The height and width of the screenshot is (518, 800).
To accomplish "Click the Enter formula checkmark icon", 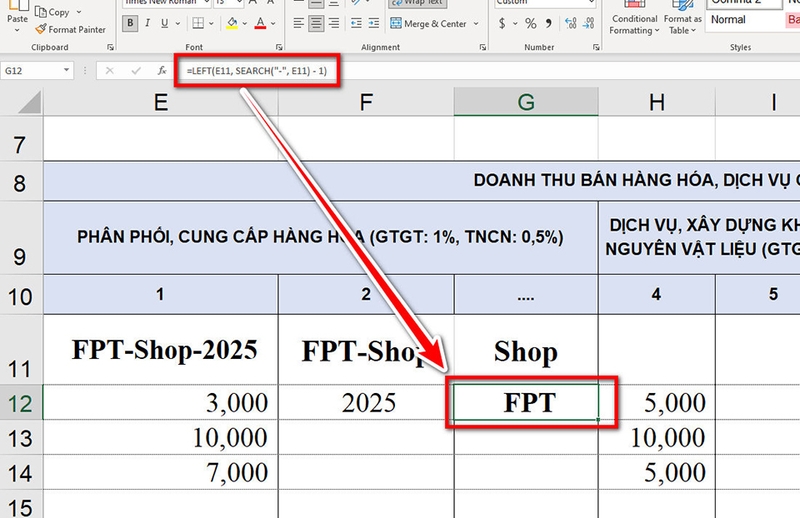I will [136, 70].
